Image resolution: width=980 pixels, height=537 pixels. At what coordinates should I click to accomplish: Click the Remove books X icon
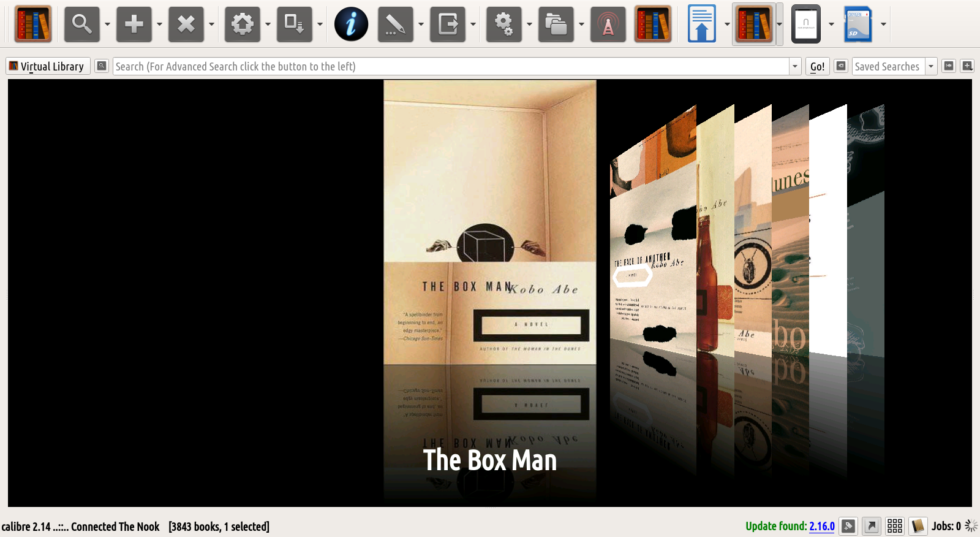coord(186,25)
